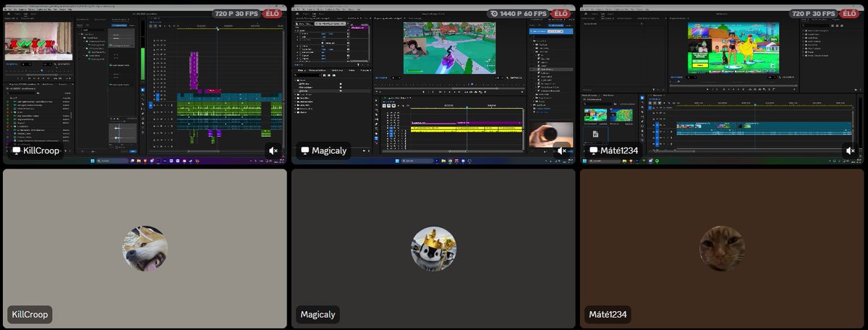Select the Selection tool in KillCroop's Premiere toolbar
The width and height of the screenshot is (868, 330).
click(143, 90)
